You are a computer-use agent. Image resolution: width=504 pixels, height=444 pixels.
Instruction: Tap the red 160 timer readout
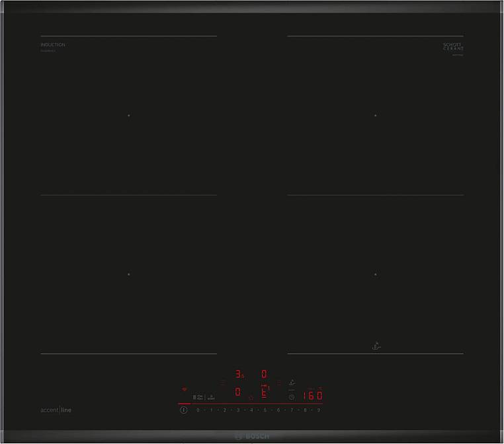(x=312, y=396)
